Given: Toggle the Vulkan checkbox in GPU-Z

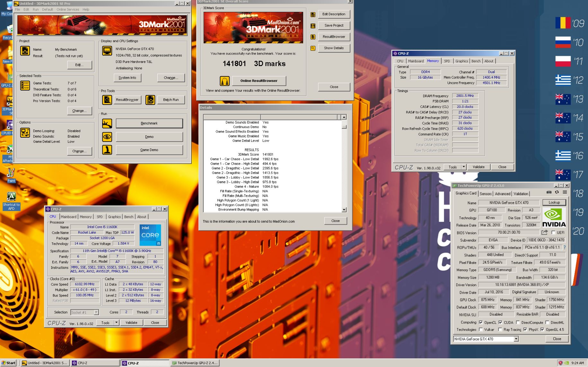Looking at the screenshot, I should [481, 329].
